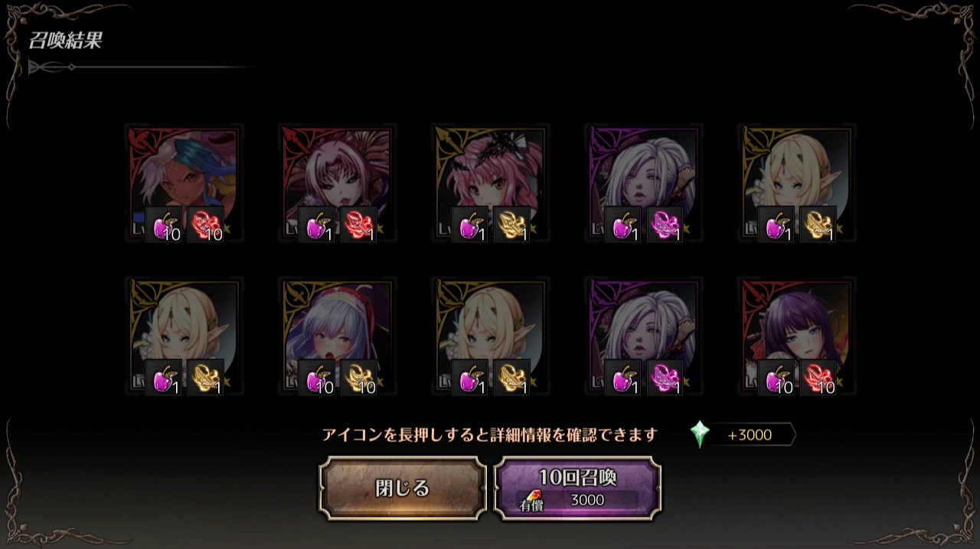Tap the red crystal icon on second top card
The width and height of the screenshot is (980, 549).
pos(359,224)
